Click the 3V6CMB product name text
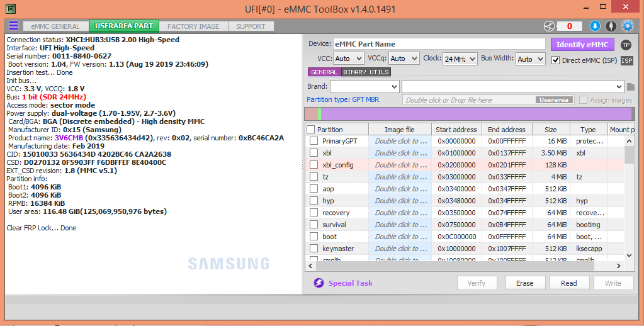Screen dimensions: 644x326 [69, 138]
